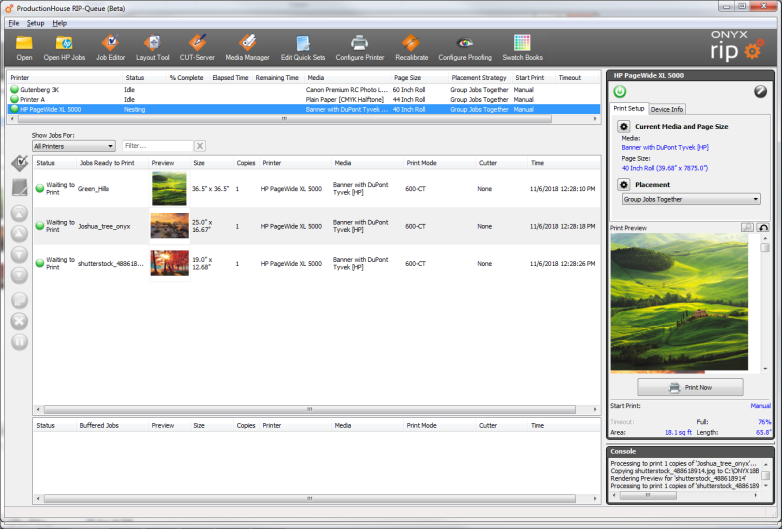Click the Recalibrate icon
The width and height of the screenshot is (782, 529).
[411, 46]
